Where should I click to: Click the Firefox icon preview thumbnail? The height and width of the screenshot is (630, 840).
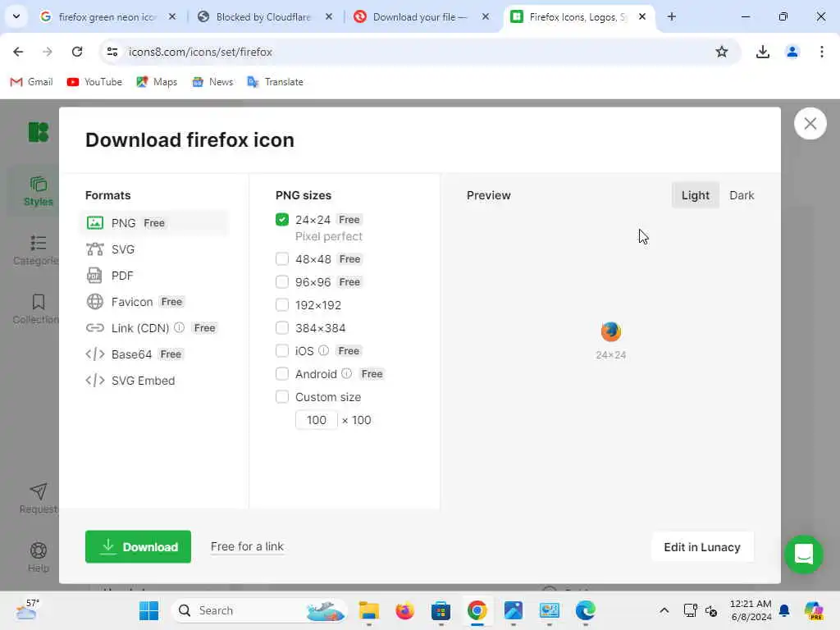coord(610,331)
